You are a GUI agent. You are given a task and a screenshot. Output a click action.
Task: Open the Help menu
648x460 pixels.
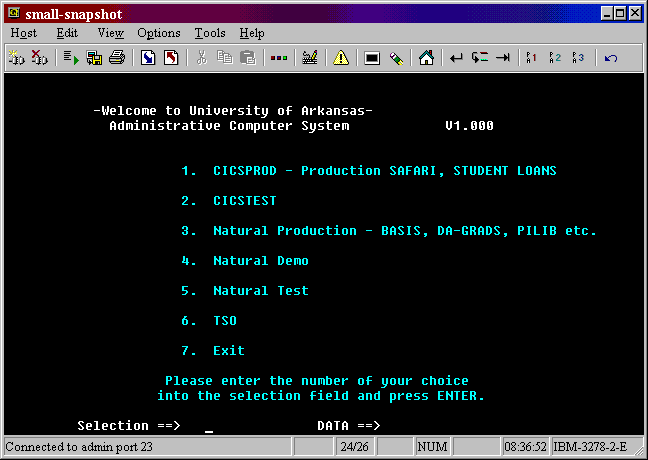(x=252, y=33)
